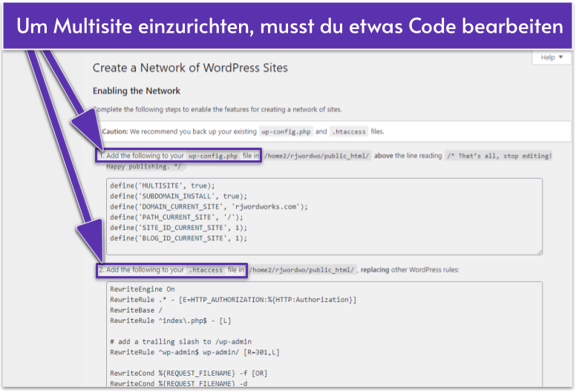
Task: Click the /home2/rjwordwo/public_html/ path in step 1
Action: [x=317, y=156]
